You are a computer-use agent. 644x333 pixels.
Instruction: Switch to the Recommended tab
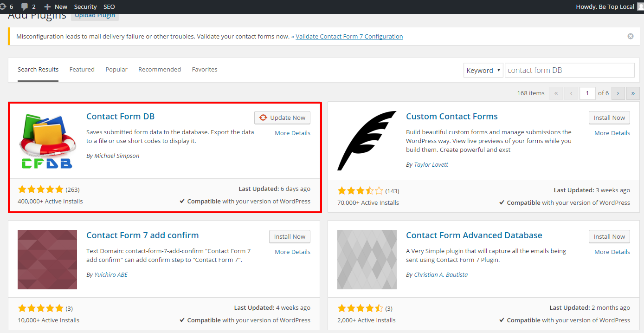[x=160, y=69]
